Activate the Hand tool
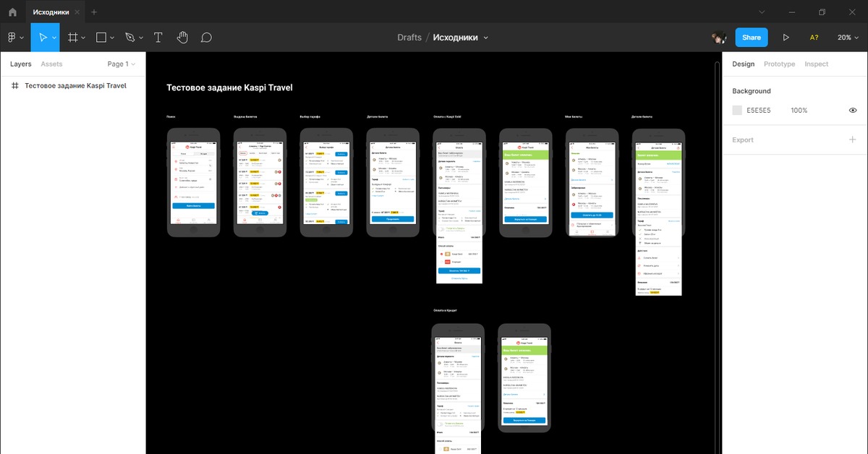Screen dimensions: 868x454 (x=182, y=38)
